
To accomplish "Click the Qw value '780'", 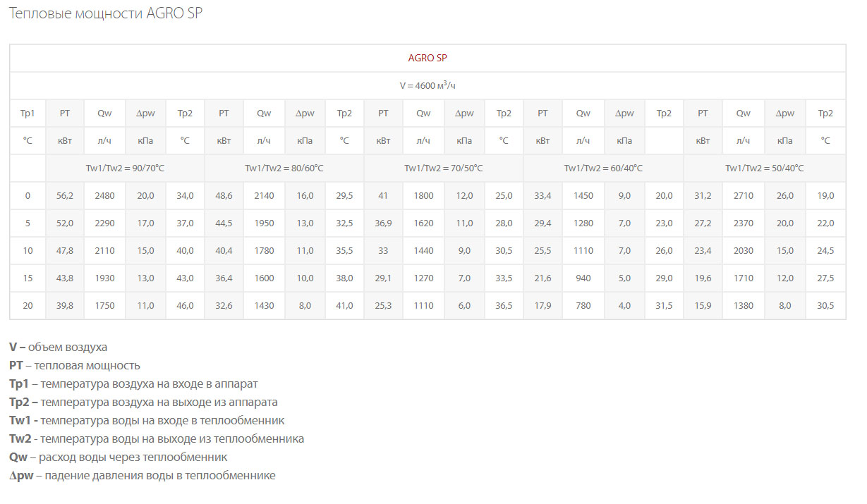I will point(583,305).
